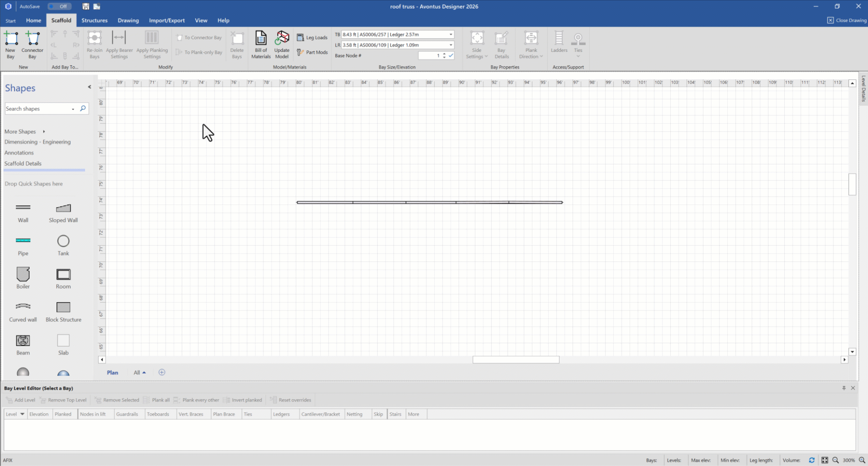868x466 pixels.
Task: Click in the Search shapes field
Action: tap(37, 109)
